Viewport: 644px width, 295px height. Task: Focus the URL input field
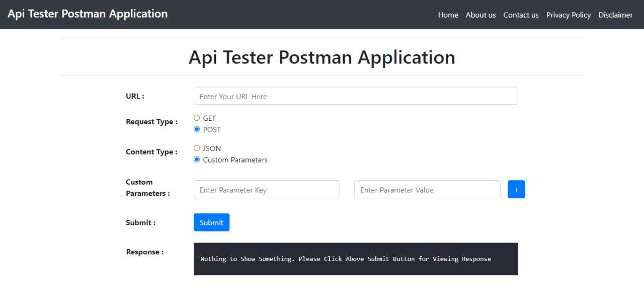[x=356, y=96]
